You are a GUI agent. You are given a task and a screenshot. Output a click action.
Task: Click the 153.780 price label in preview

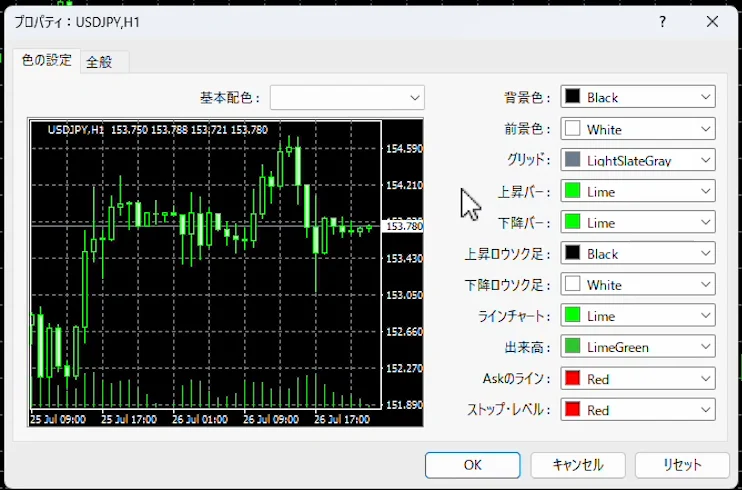[405, 226]
